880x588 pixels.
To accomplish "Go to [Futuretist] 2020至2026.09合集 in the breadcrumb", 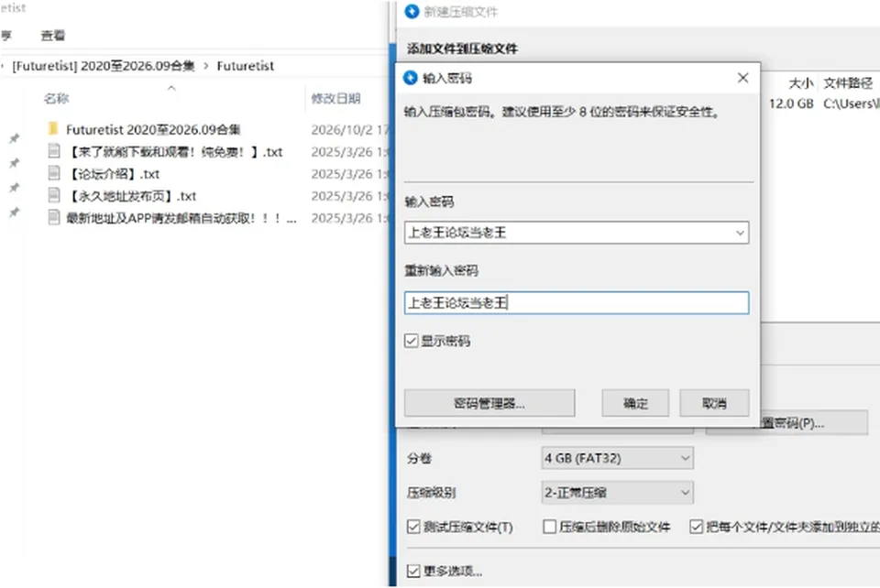I will click(104, 66).
